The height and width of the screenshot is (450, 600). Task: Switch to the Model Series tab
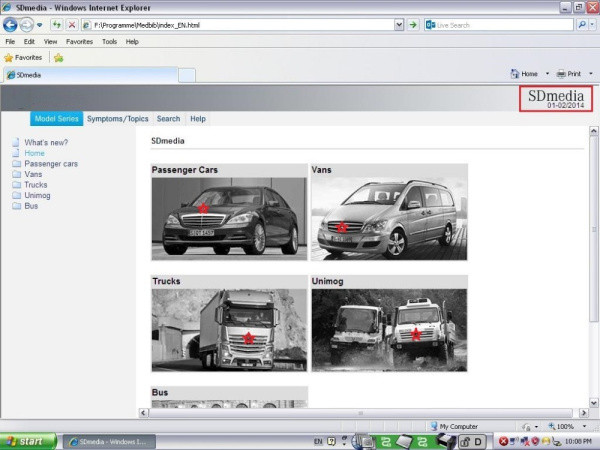(57, 119)
